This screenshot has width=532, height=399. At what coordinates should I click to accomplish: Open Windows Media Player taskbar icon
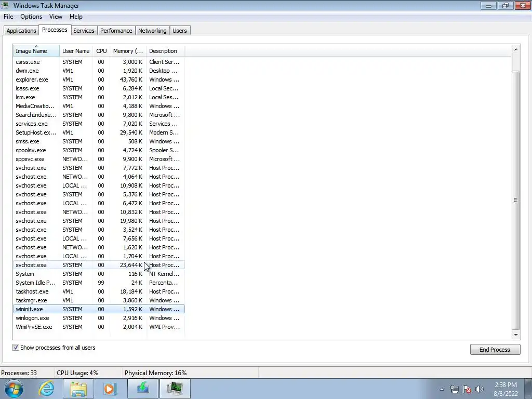point(110,389)
